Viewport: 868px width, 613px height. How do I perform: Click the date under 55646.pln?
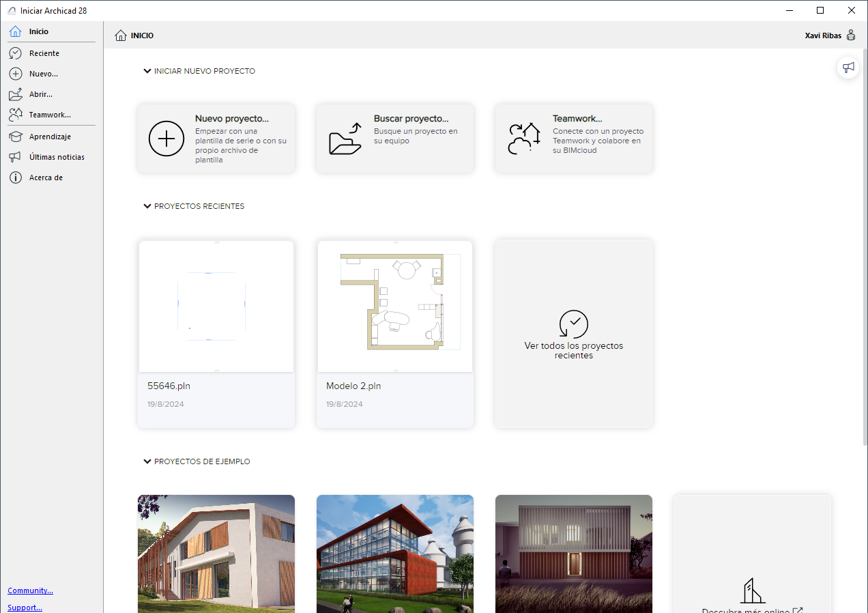[x=166, y=404]
